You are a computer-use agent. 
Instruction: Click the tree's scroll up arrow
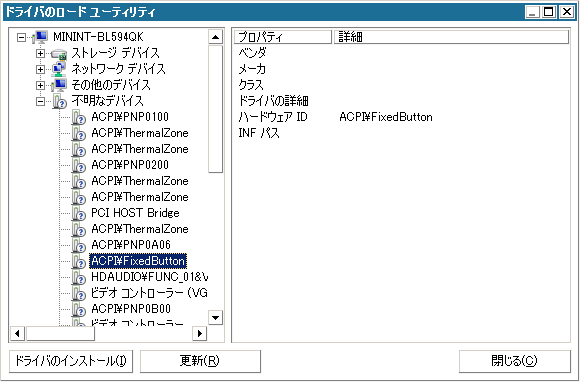click(215, 37)
